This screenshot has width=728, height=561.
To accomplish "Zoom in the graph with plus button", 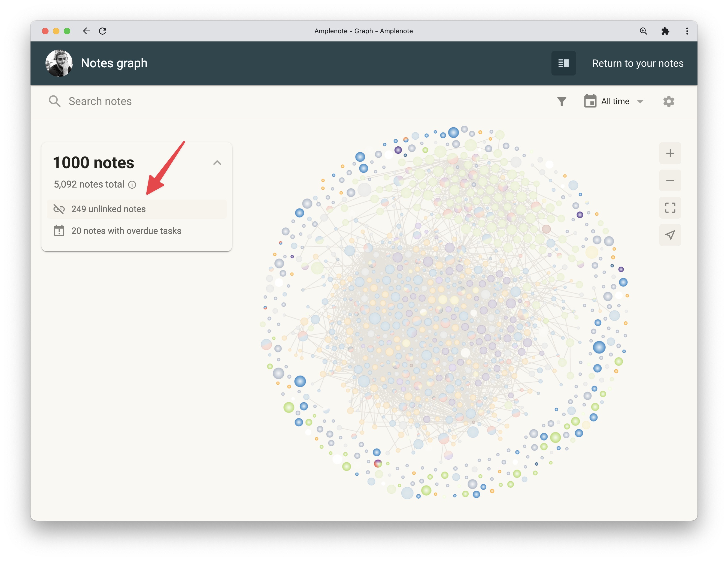I will (670, 153).
